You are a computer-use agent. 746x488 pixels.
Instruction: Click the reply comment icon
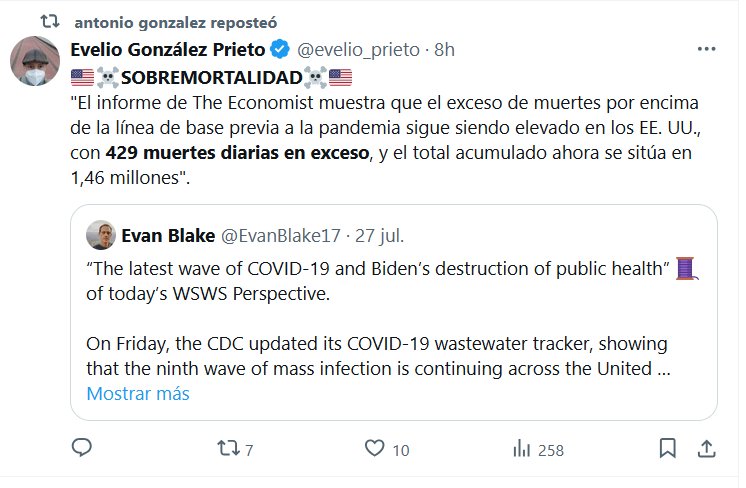83,448
